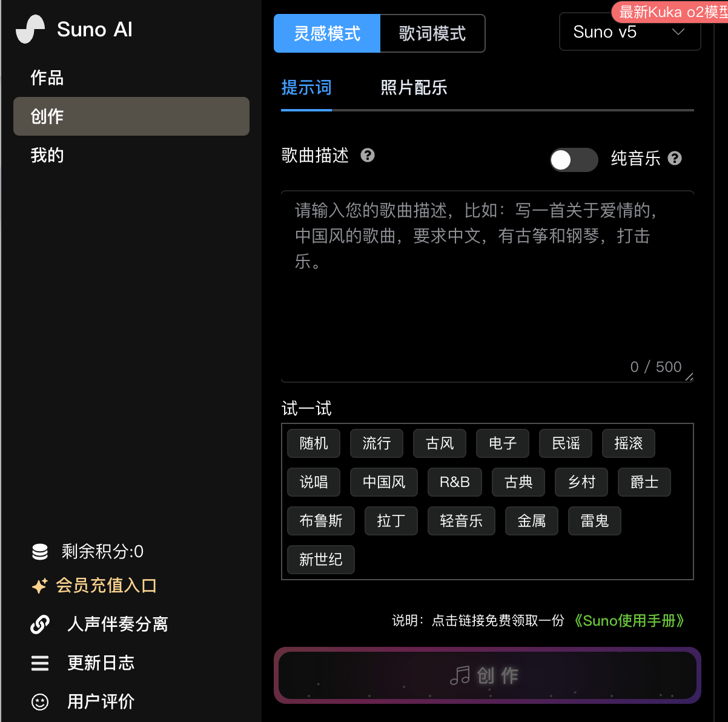This screenshot has height=722, width=728.
Task: Click the coin stack icon for 剩余积分
Action: pyautogui.click(x=40, y=552)
